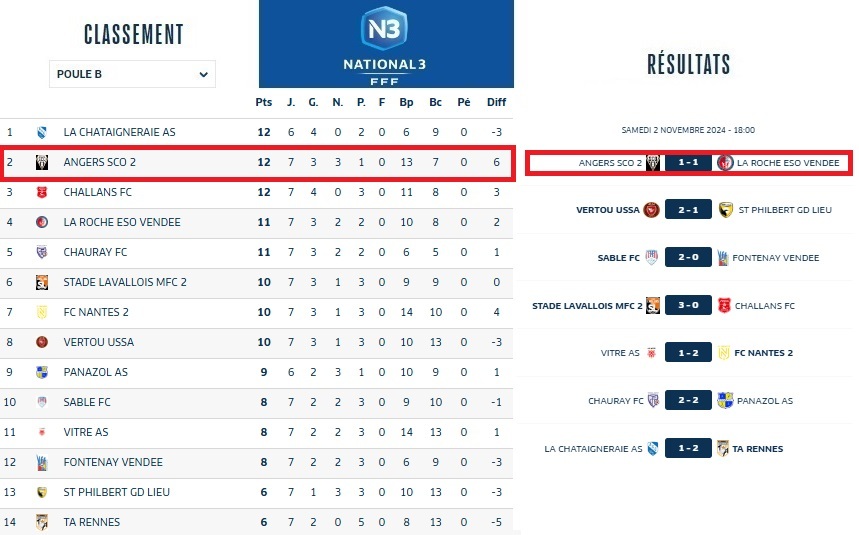Open Stade Lavallois MFC 2 standings link
Image resolution: width=859 pixels, height=535 pixels.
[125, 282]
